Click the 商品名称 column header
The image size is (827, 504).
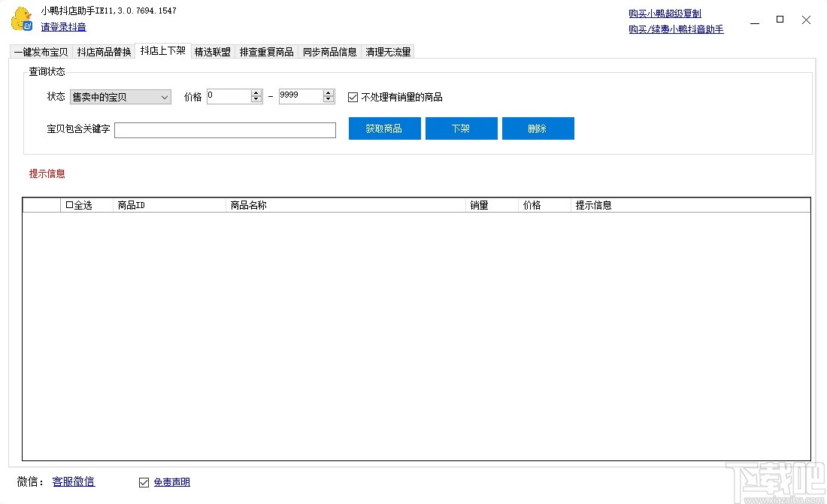point(346,205)
